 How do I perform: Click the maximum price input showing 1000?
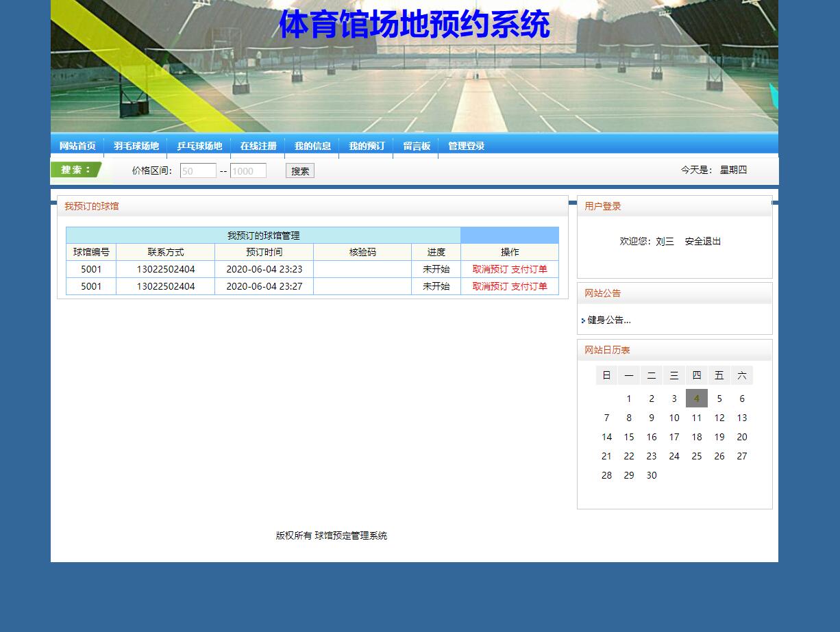pos(248,170)
